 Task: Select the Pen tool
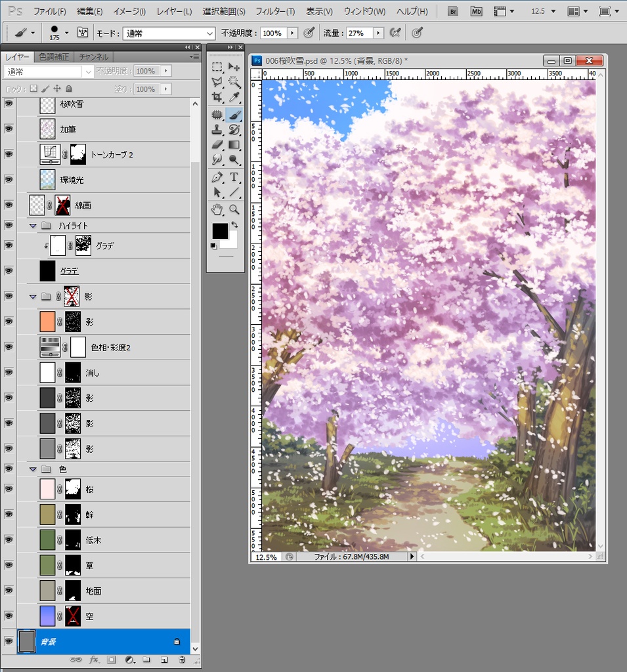pyautogui.click(x=217, y=177)
